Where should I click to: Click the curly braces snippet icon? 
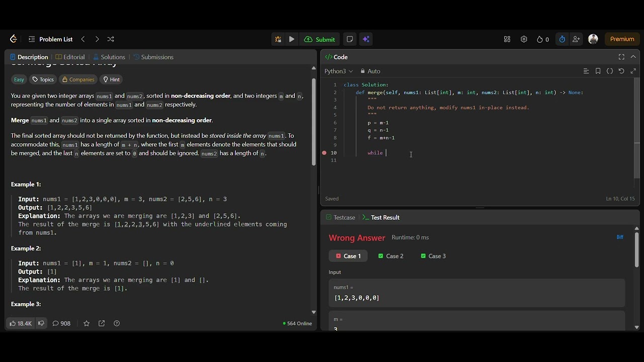(610, 71)
